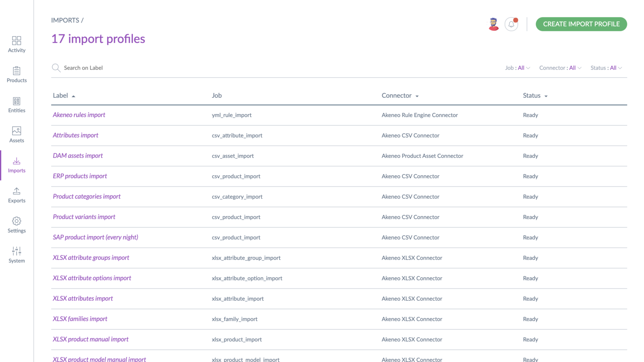Open the Status filter dropdown
This screenshot has width=644, height=362.
(x=606, y=68)
